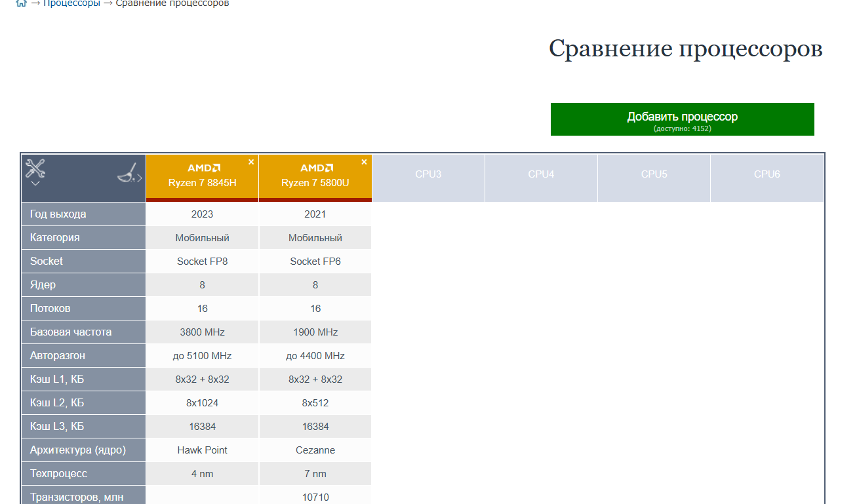
Task: Select the Транзисторов, млн row label
Action: (83, 495)
